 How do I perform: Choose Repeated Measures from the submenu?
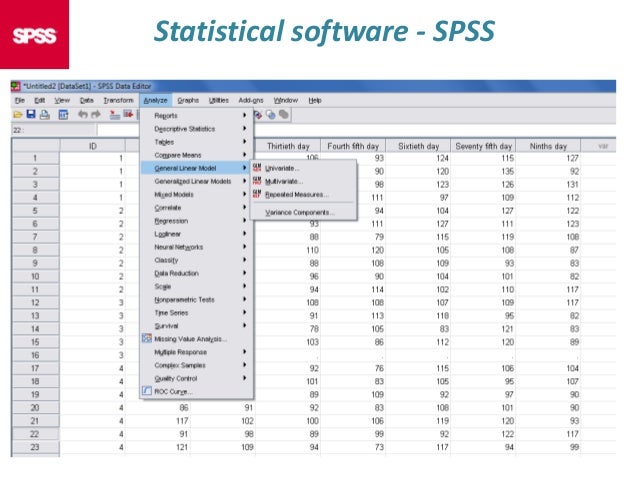pos(296,194)
